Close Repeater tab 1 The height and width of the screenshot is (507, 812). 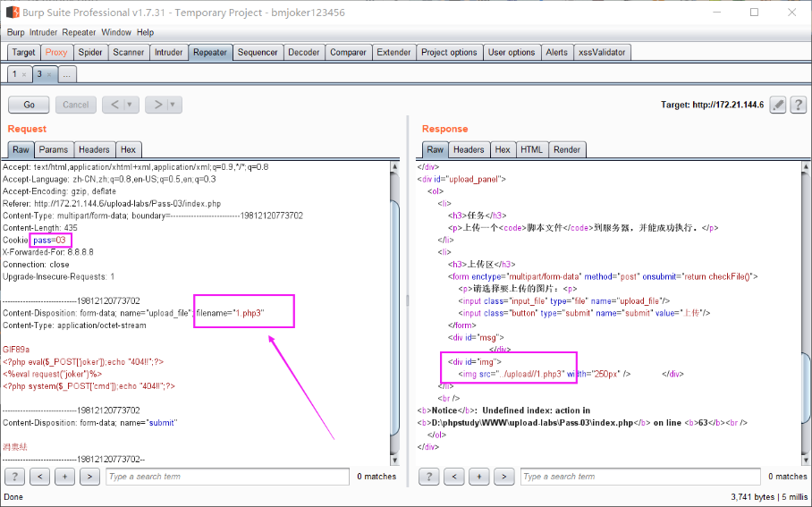click(24, 74)
